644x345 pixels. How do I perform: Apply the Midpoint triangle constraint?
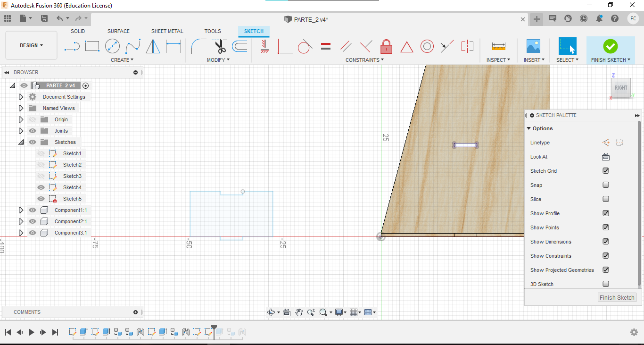(407, 47)
